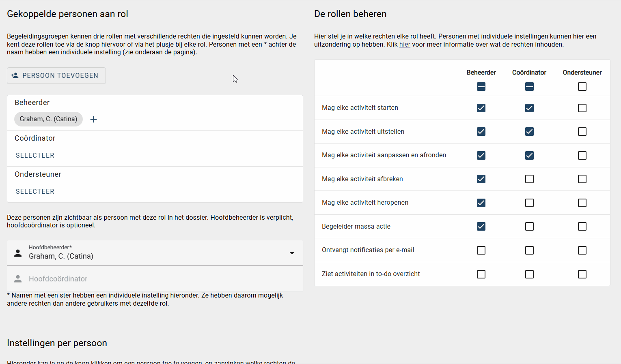Toggle the Ondersteuner select-all checkbox in header

582,87
